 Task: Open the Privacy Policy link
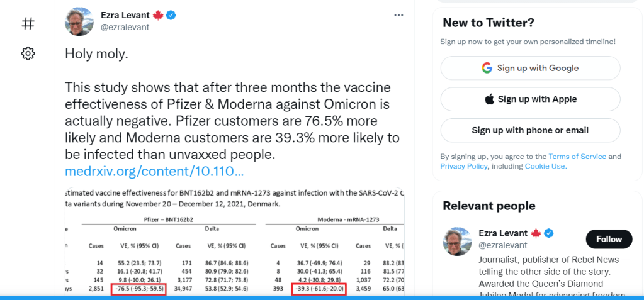pos(463,166)
